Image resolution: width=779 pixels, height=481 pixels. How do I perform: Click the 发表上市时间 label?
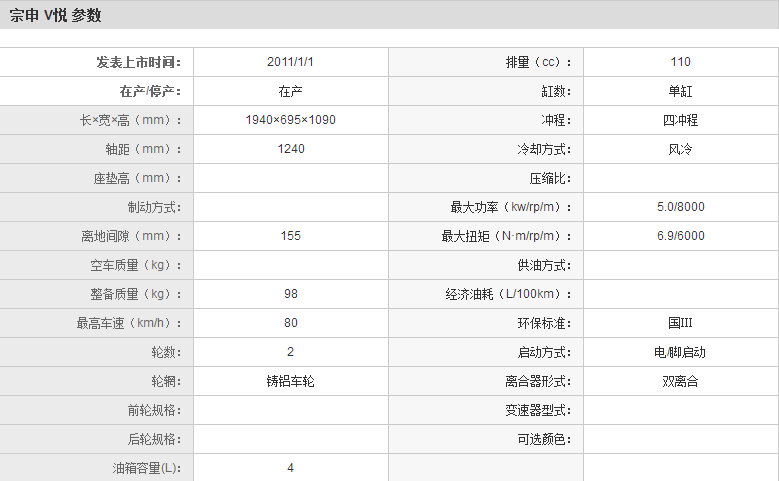(139, 62)
